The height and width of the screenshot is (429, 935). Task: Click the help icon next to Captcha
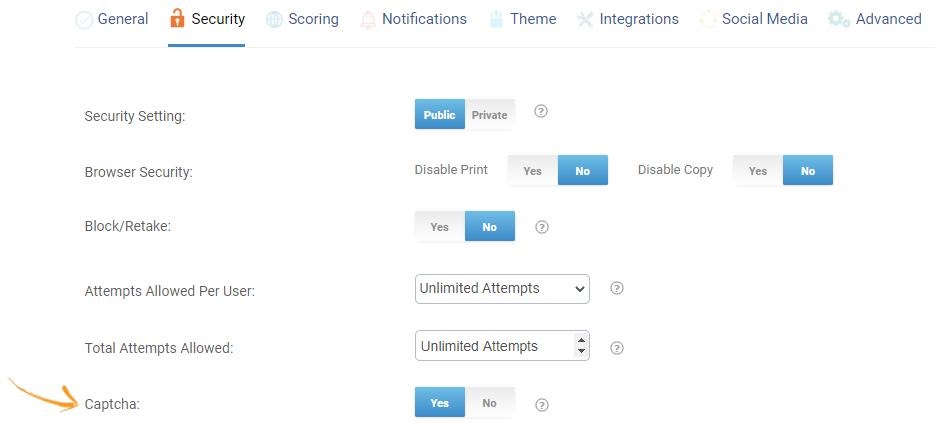click(542, 405)
